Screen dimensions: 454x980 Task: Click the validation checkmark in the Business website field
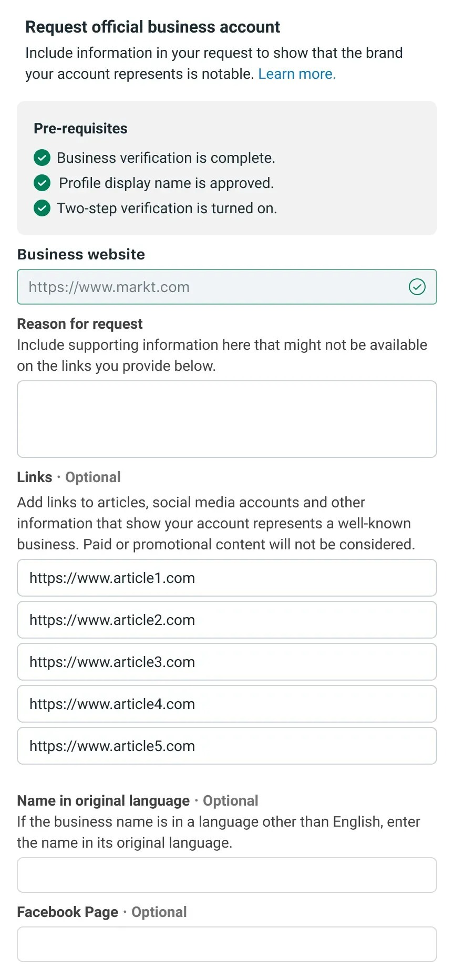417,287
